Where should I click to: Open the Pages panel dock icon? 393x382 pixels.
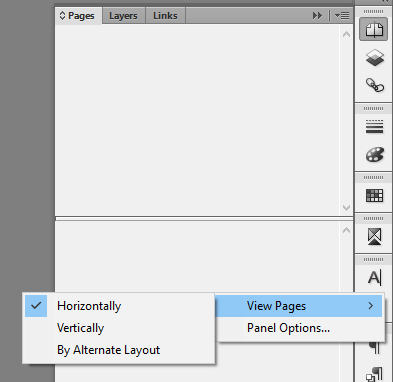pos(374,29)
